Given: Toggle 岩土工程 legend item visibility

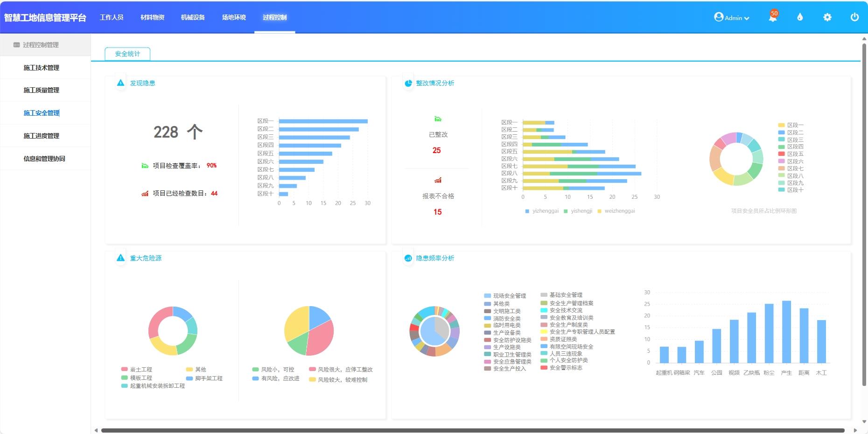Looking at the screenshot, I should 136,370.
